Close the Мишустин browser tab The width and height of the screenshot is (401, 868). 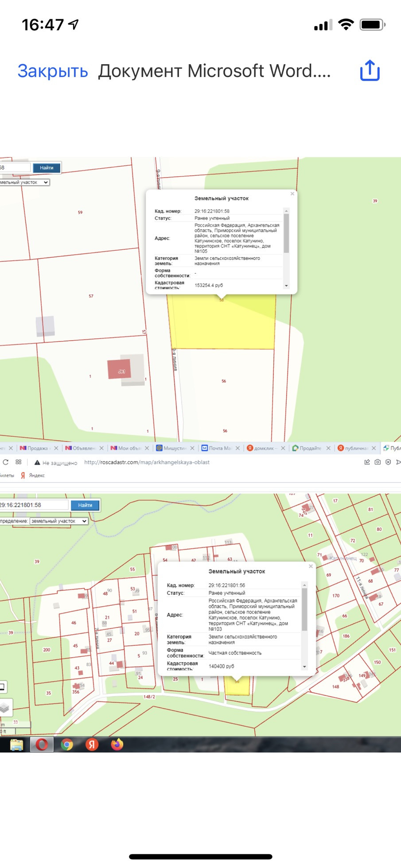192,448
